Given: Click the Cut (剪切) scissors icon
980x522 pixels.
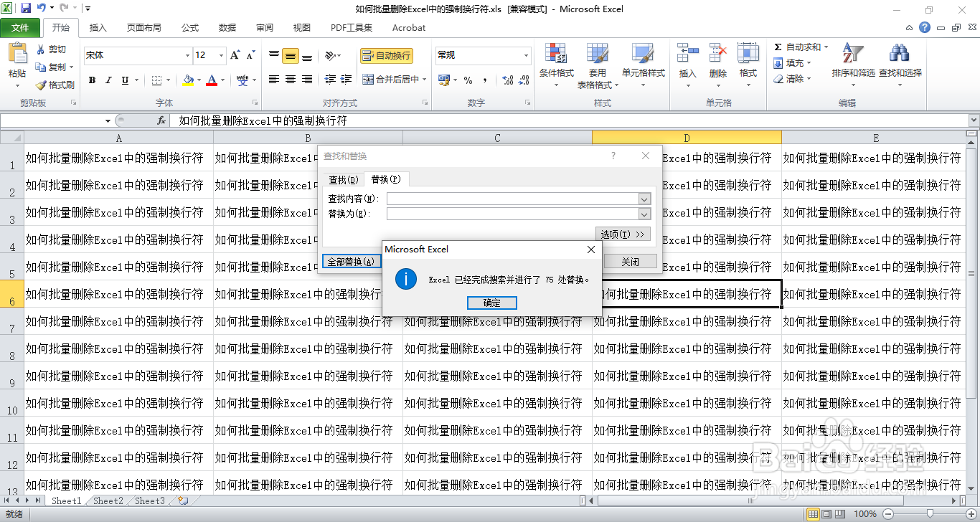Looking at the screenshot, I should tap(41, 49).
